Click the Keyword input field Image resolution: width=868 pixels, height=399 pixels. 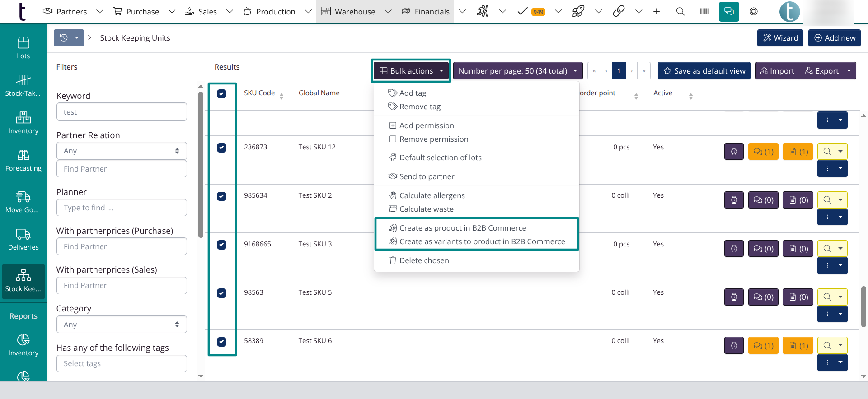(122, 111)
